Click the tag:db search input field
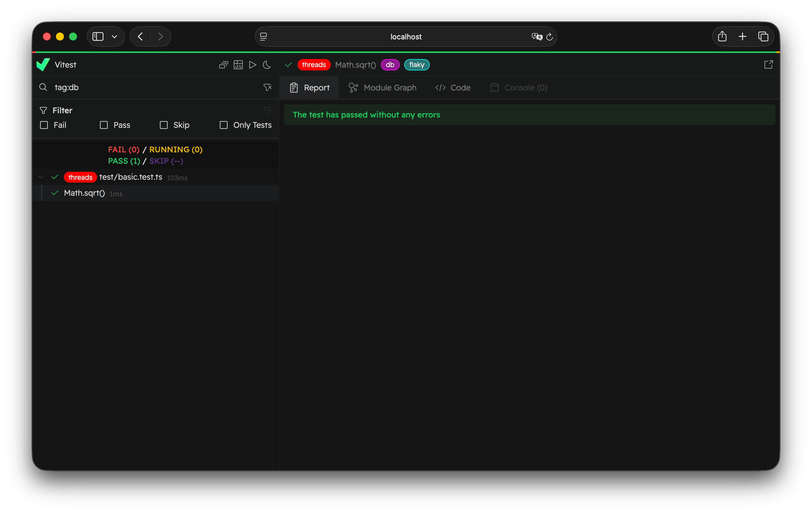Image resolution: width=812 pixels, height=513 pixels. [135, 87]
